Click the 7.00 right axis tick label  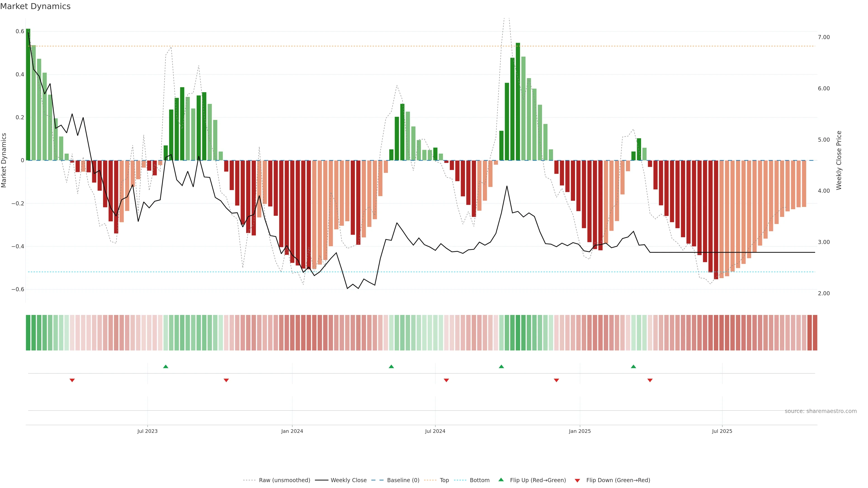coord(823,37)
